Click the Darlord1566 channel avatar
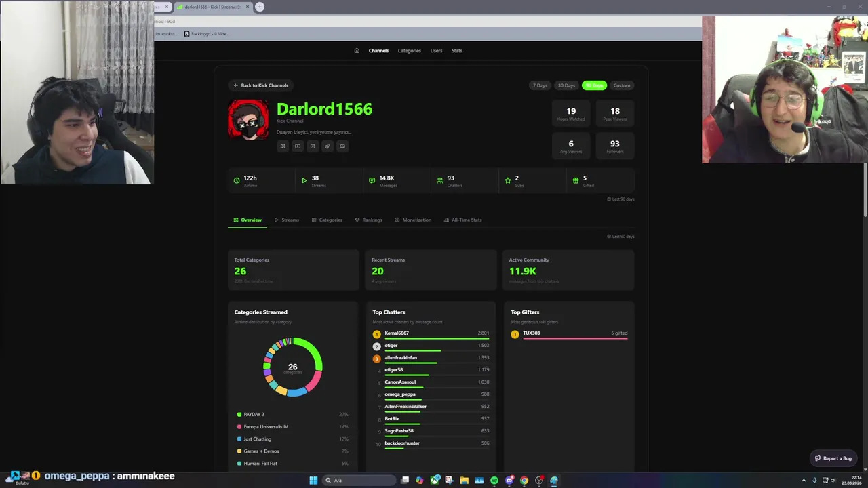The width and height of the screenshot is (868, 488). coord(248,119)
